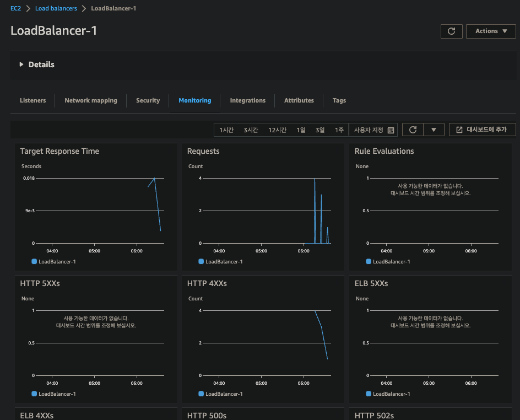Click the ELB 4XXs chart title

tap(36, 416)
